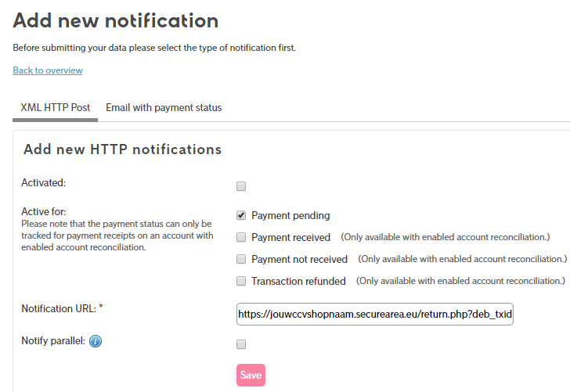Click the 'Notification URL:' field label

click(59, 308)
